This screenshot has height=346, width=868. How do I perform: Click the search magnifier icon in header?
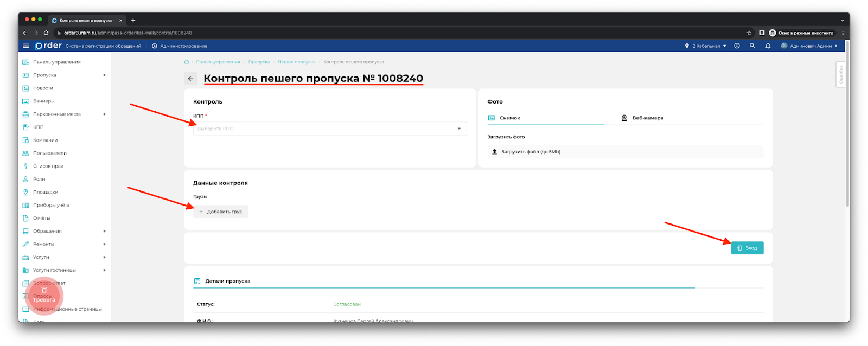(752, 46)
